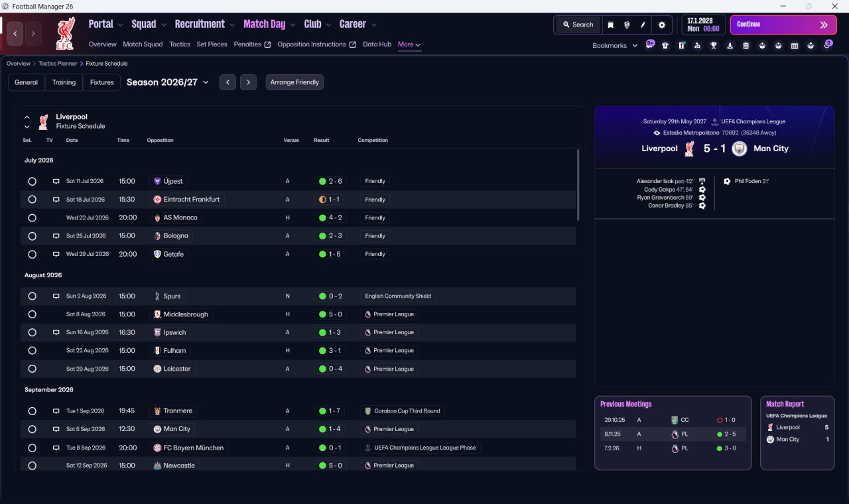Image resolution: width=849 pixels, height=504 pixels.
Task: Click the pencil edit icon in top toolbar
Action: [x=643, y=25]
